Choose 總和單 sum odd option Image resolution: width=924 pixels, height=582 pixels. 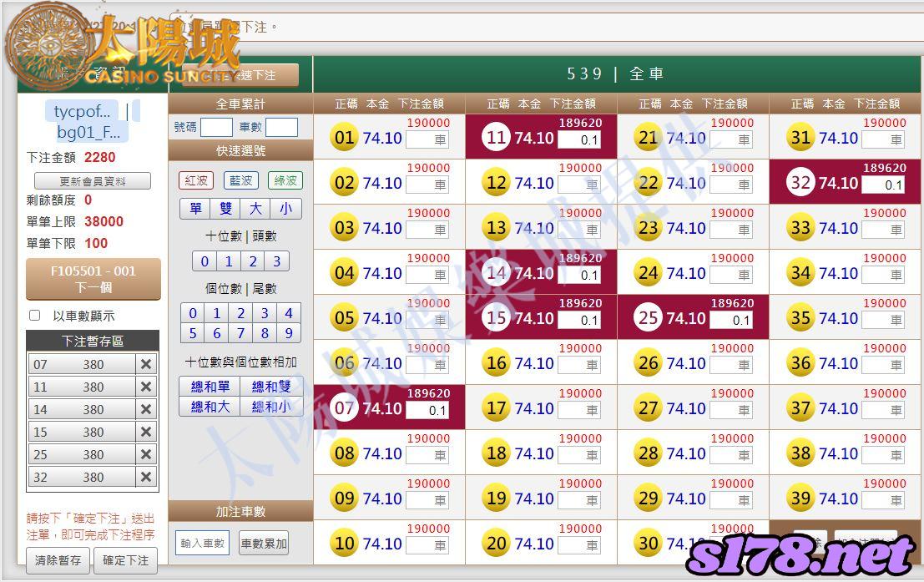[210, 387]
